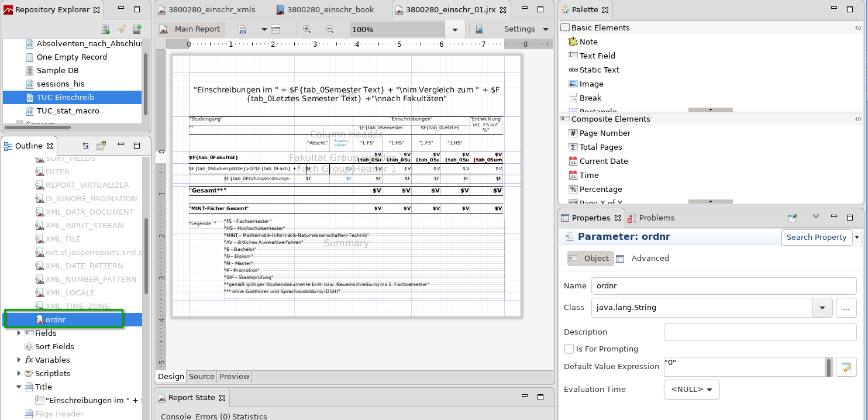Click the zoom in magnifier icon
The width and height of the screenshot is (868, 420).
[307, 29]
